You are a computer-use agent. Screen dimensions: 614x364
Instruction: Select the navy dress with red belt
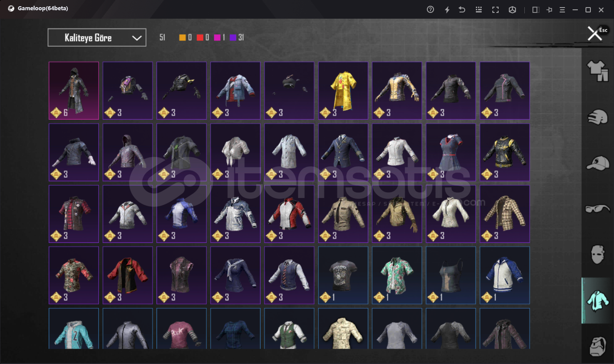point(451,152)
